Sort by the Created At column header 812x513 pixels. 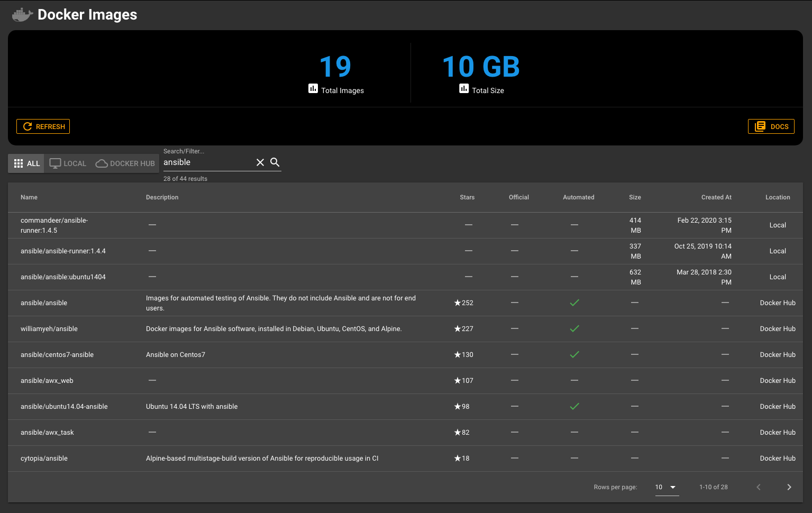tap(716, 197)
